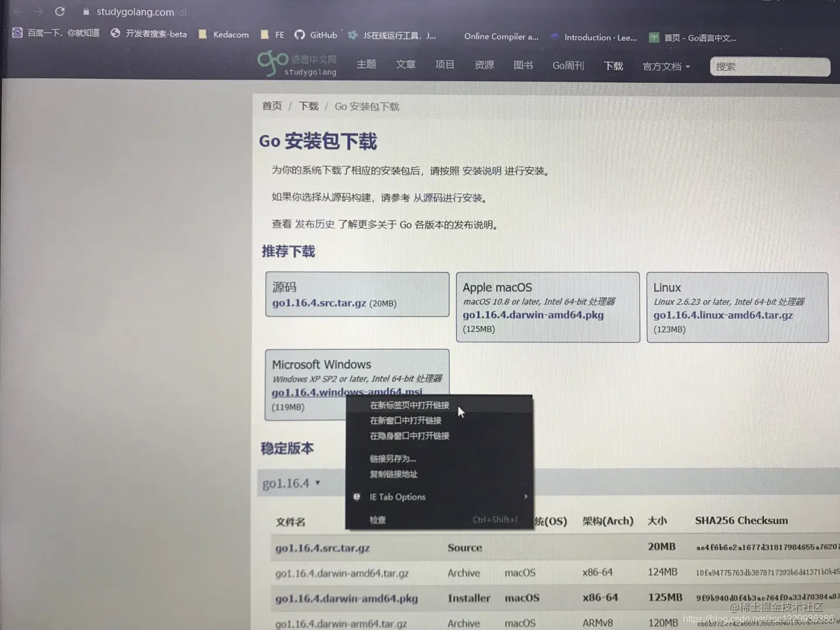Click the Kedacom bookmark icon
The image size is (840, 630).
tap(202, 34)
